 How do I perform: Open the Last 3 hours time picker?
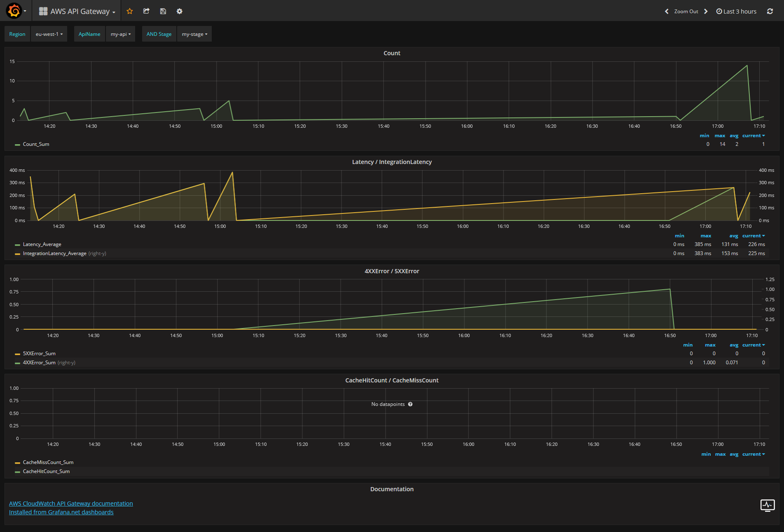tap(736, 12)
